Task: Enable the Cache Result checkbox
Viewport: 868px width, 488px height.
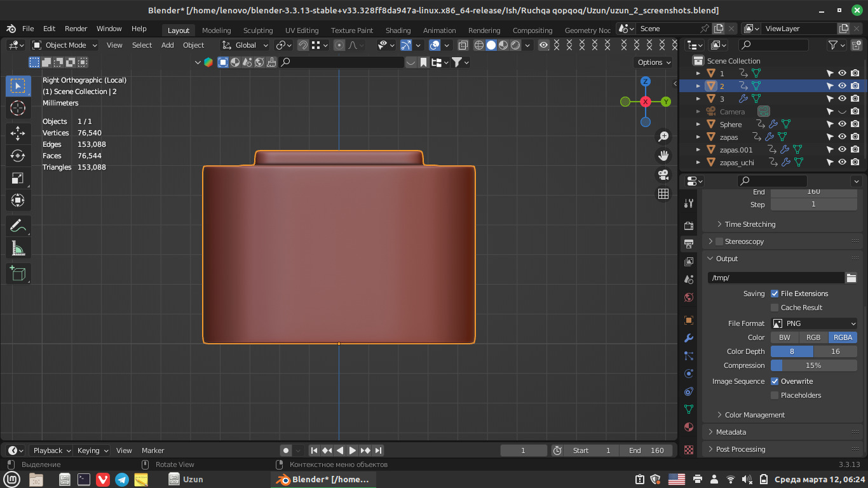Action: coord(775,308)
